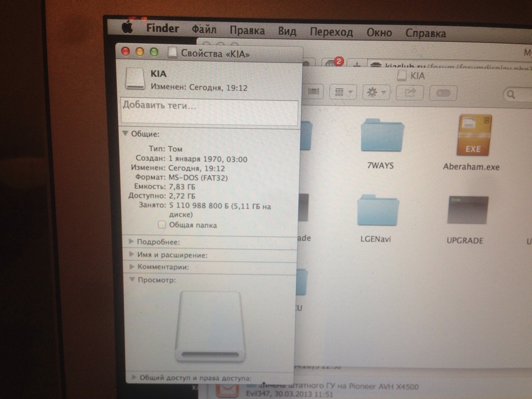Expand the Подробнее section
532x399 pixels.
[x=131, y=241]
